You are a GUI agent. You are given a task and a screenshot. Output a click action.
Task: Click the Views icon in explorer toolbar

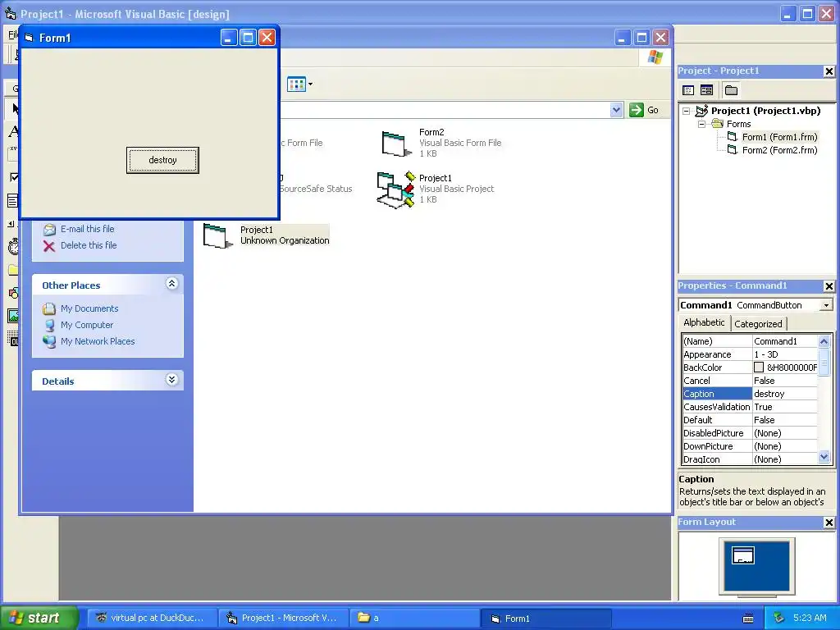295,84
